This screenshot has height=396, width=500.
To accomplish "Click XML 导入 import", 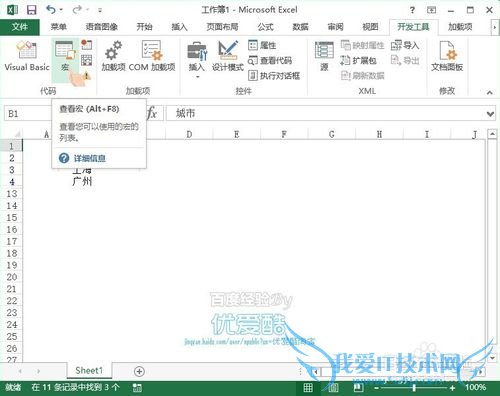I will tap(405, 45).
